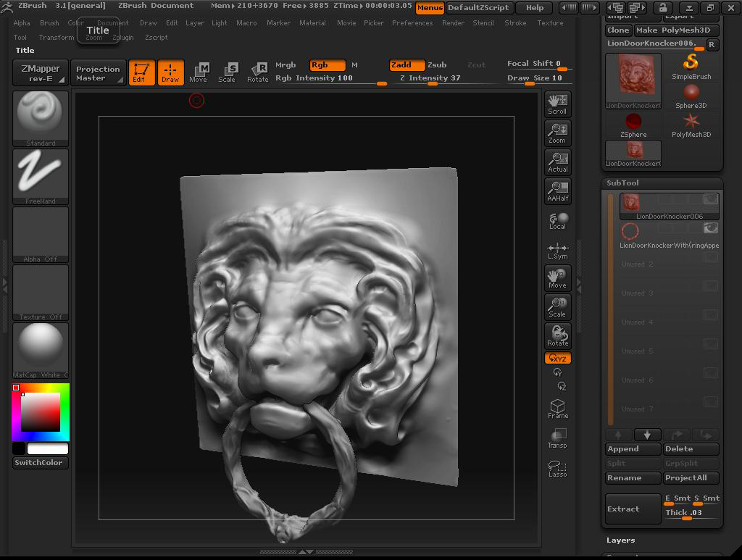The image size is (742, 560).
Task: Collapse the right tray divider arrow
Action: [x=578, y=285]
